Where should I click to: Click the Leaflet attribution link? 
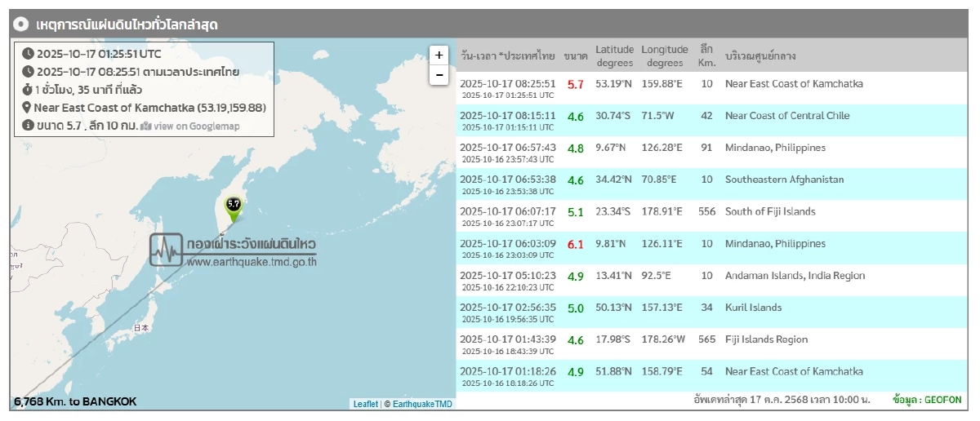(x=365, y=404)
